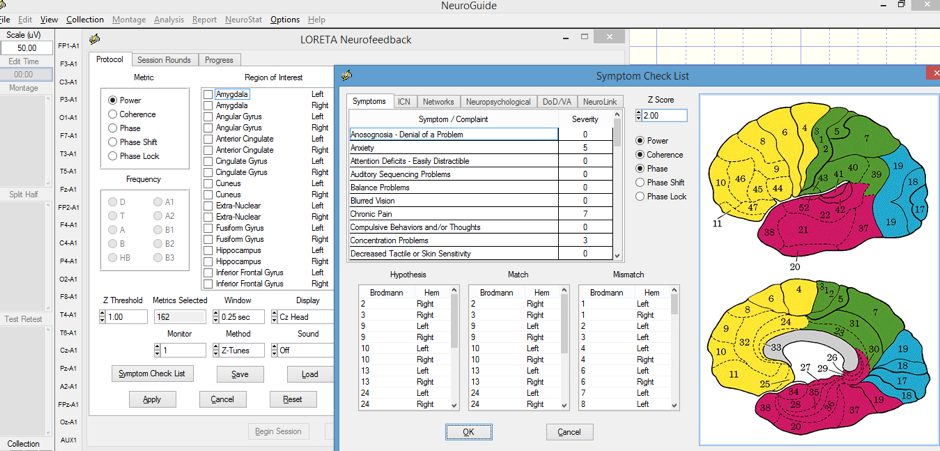940x451 pixels.
Task: Switch to the Session Rounds tab
Action: (164, 60)
